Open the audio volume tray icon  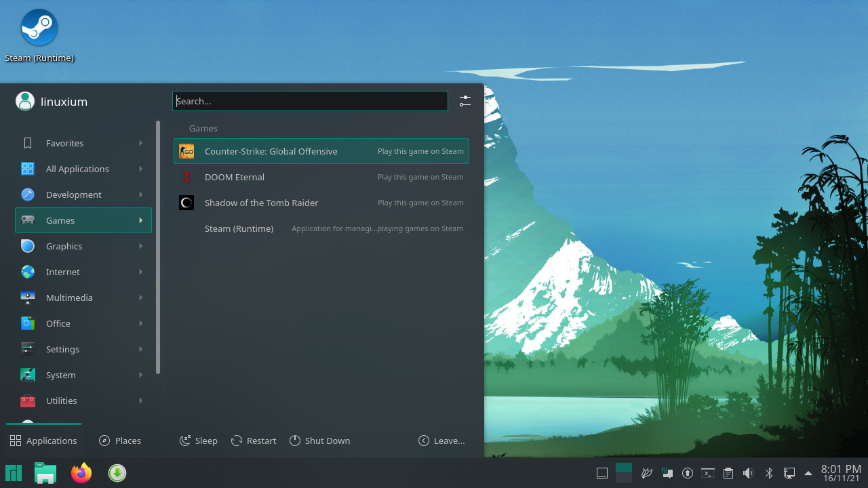(749, 473)
